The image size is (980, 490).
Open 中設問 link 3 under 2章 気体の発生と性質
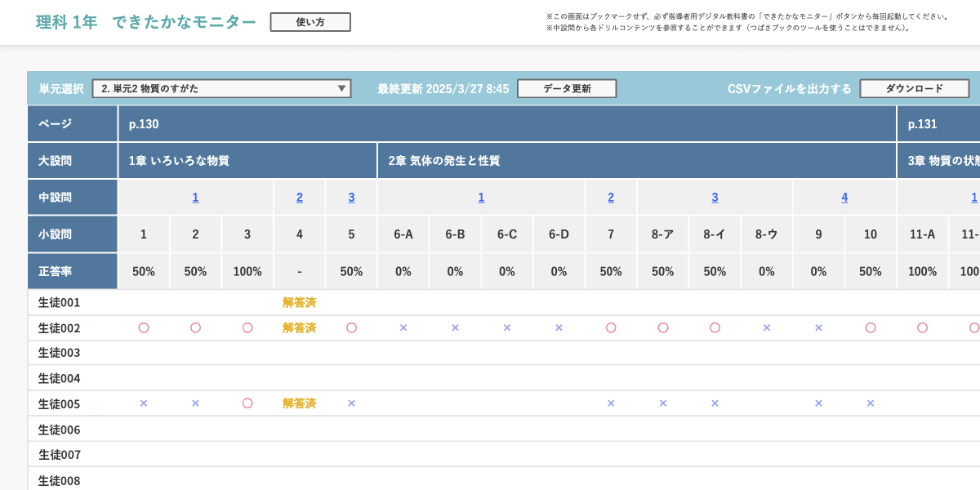[715, 197]
